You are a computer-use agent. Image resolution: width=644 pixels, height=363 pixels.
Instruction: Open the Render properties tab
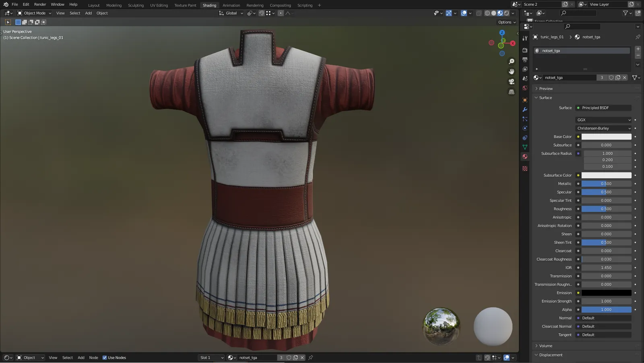(x=525, y=50)
